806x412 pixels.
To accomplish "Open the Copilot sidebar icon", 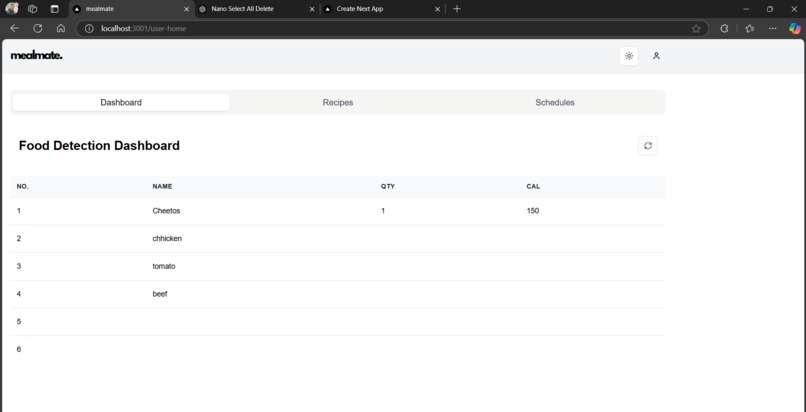I will tap(795, 29).
